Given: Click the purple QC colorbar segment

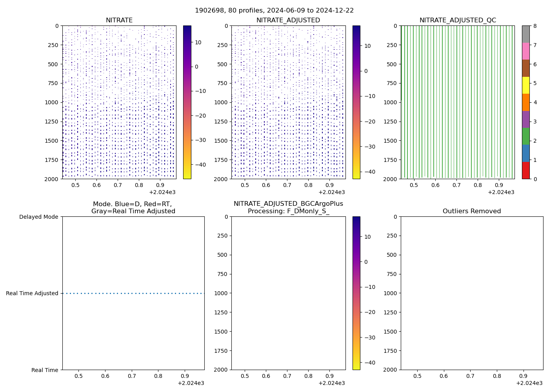Looking at the screenshot, I should coord(525,119).
